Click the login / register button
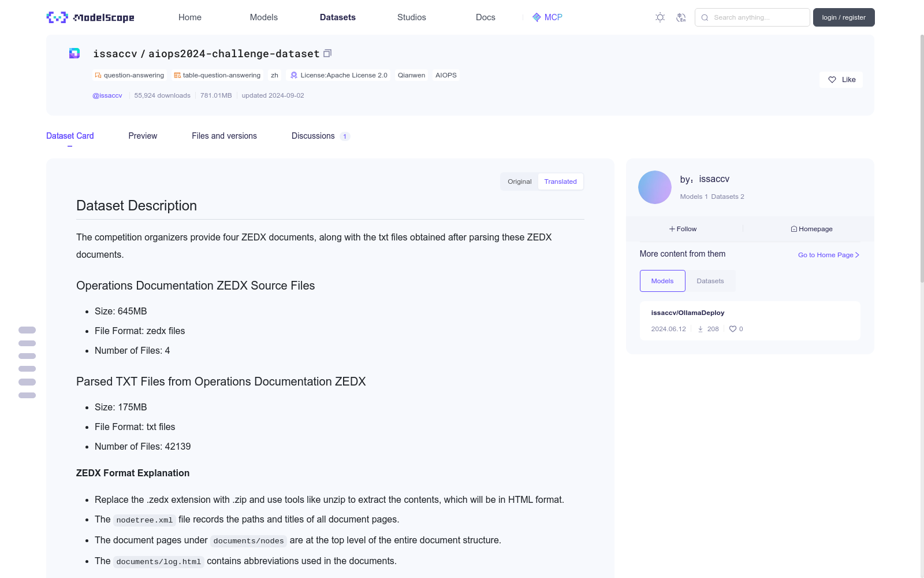Image resolution: width=924 pixels, height=578 pixels. [x=843, y=17]
